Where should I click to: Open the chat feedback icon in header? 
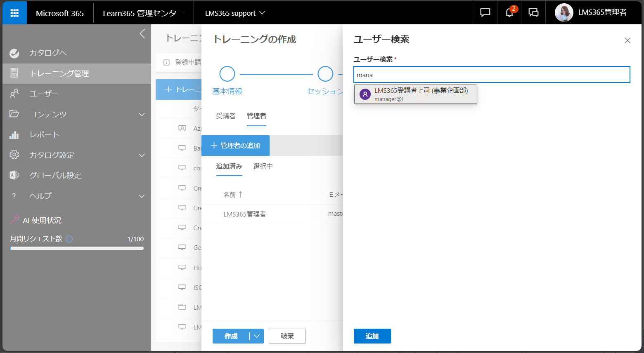(x=485, y=13)
